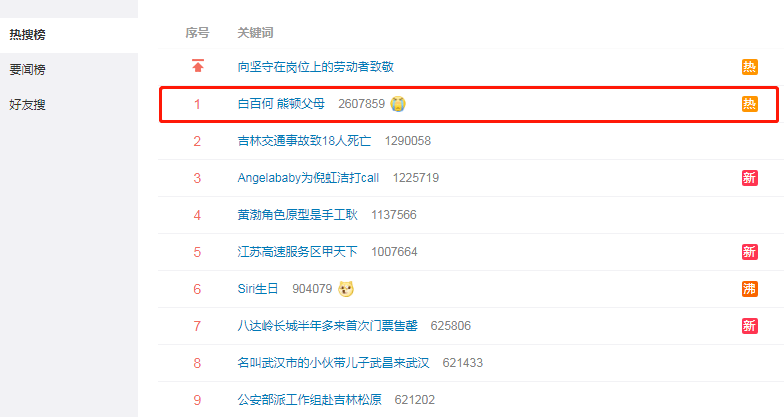784x417 pixels.
Task: Click the doge emoji next to Siri生日
Action: [x=346, y=289]
